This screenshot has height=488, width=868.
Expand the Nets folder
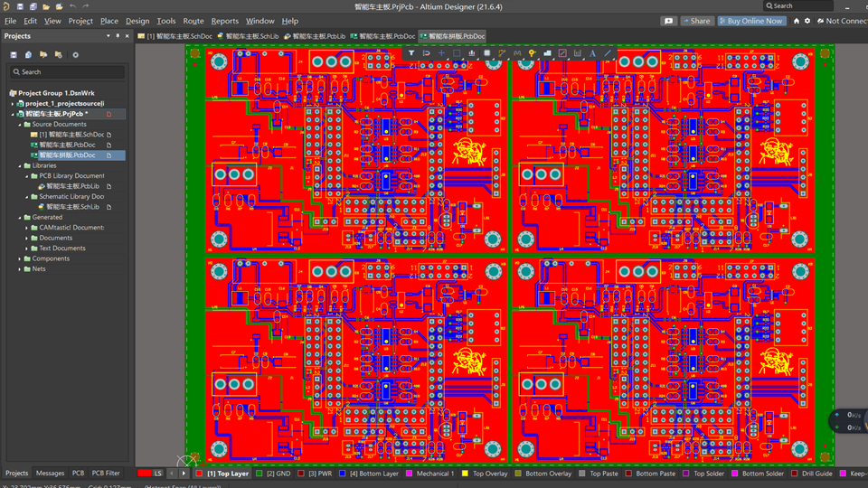tap(20, 269)
